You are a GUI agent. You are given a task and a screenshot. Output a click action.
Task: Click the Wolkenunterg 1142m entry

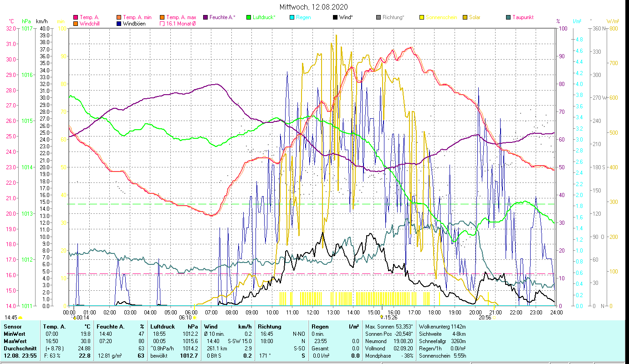coord(442,326)
